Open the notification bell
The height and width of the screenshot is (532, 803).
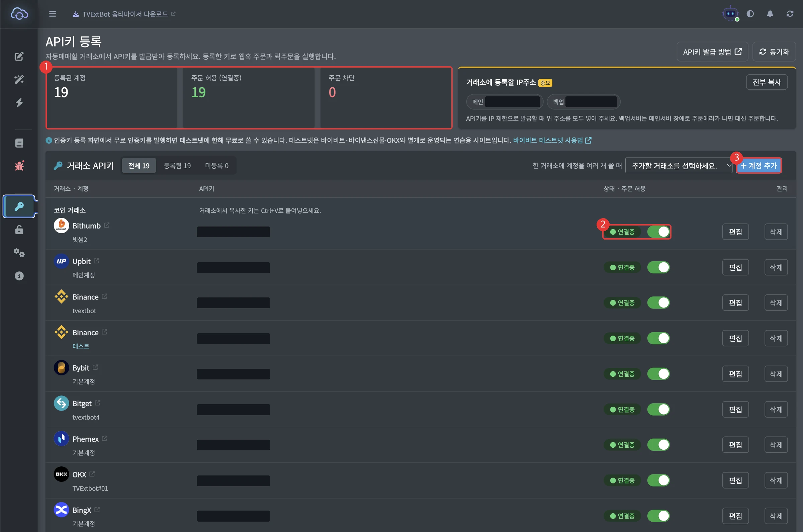point(770,14)
